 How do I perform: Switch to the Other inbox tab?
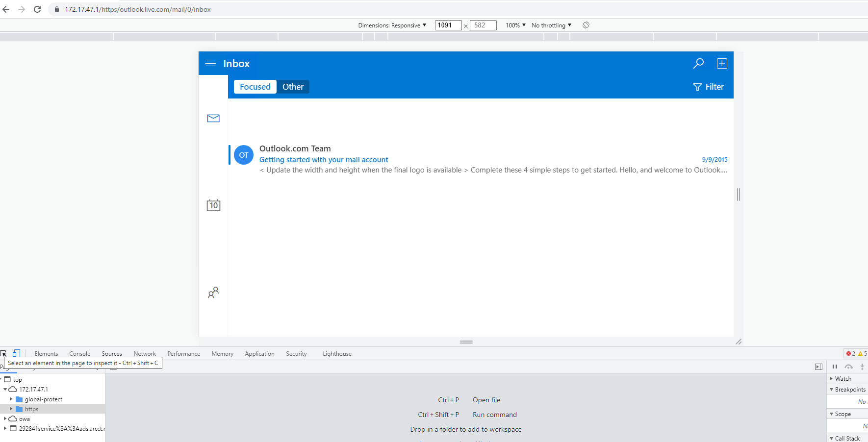tap(293, 87)
